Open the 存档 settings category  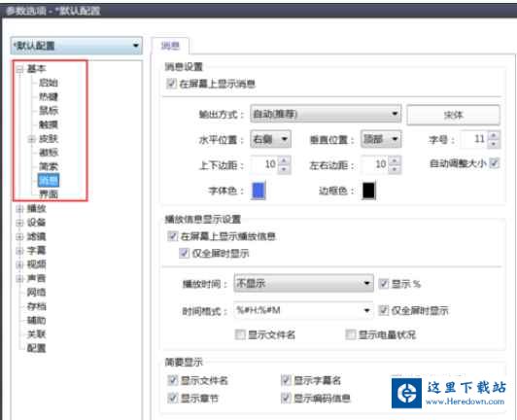[x=36, y=306]
